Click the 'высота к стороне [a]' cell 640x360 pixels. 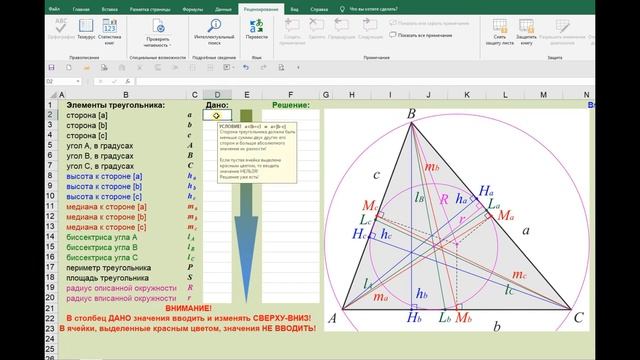pos(104,176)
